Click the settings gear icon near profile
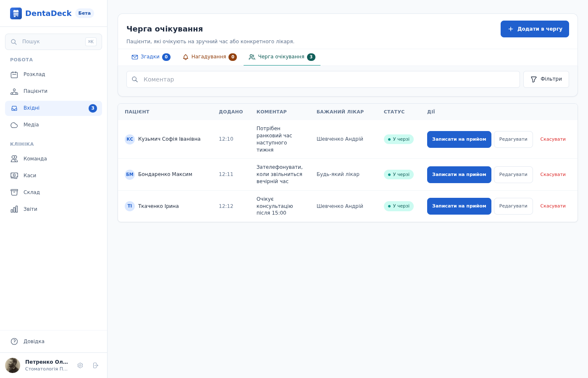588x378 pixels. click(80, 365)
